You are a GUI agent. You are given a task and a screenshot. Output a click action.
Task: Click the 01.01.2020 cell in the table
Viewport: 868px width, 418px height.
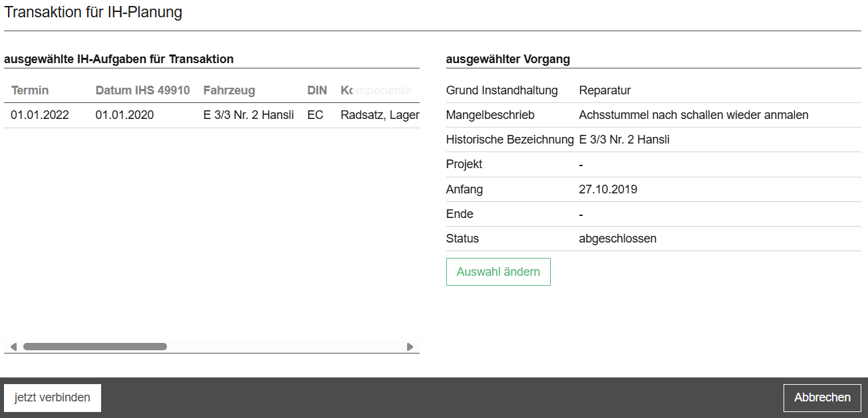(124, 115)
